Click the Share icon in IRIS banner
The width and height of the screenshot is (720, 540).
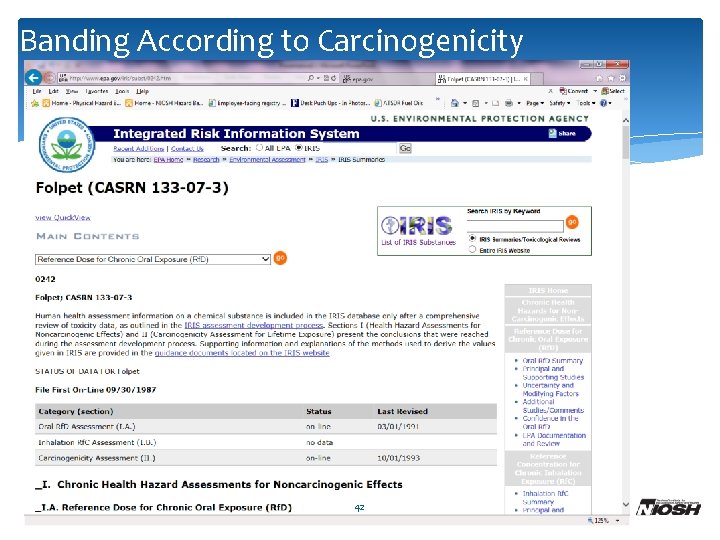coord(552,134)
